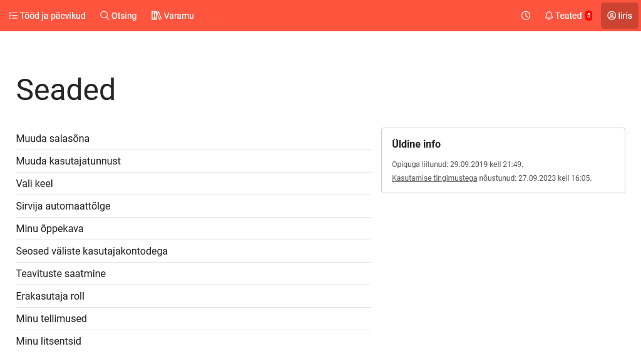
Task: Open Sirvija automaattõlge settings
Action: tap(63, 206)
